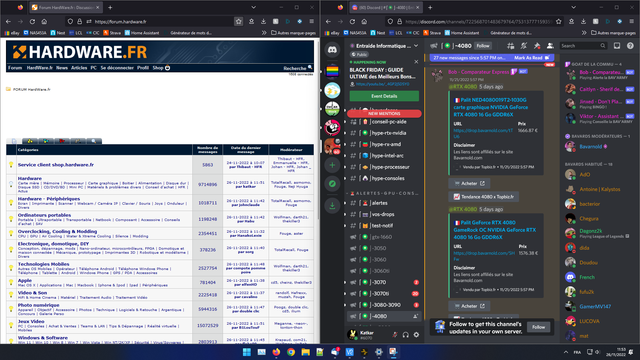Image resolution: width=640 pixels, height=360 pixels.
Task: Open Chrome from Windows taskbar
Action: [291, 352]
